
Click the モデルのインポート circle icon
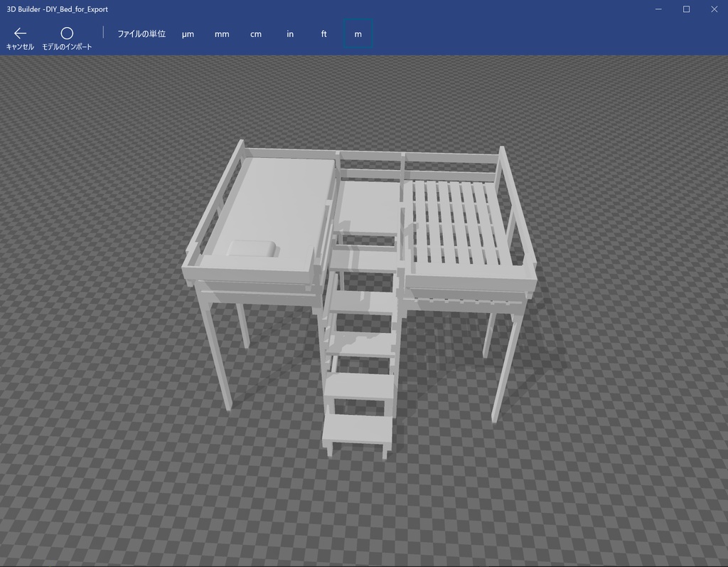click(x=68, y=33)
